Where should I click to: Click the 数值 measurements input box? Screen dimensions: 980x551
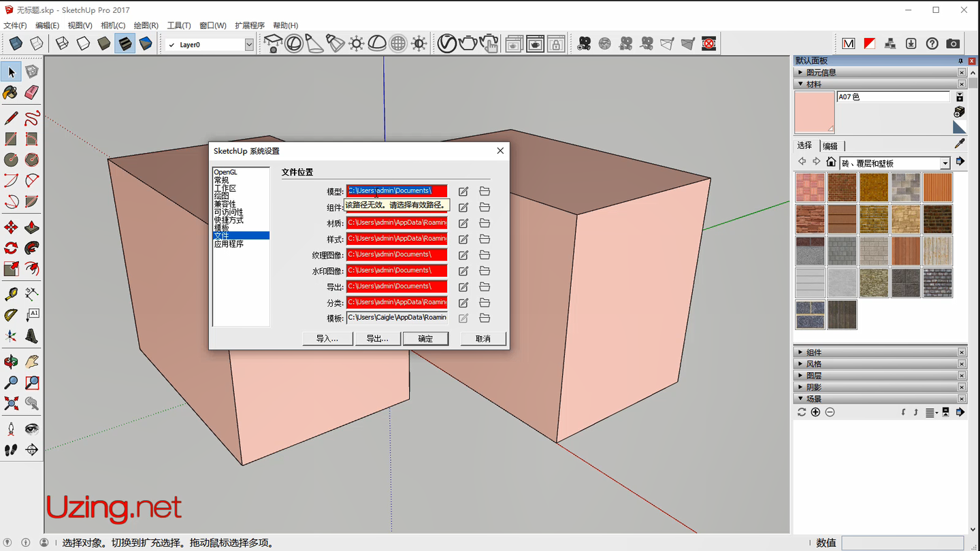click(903, 543)
